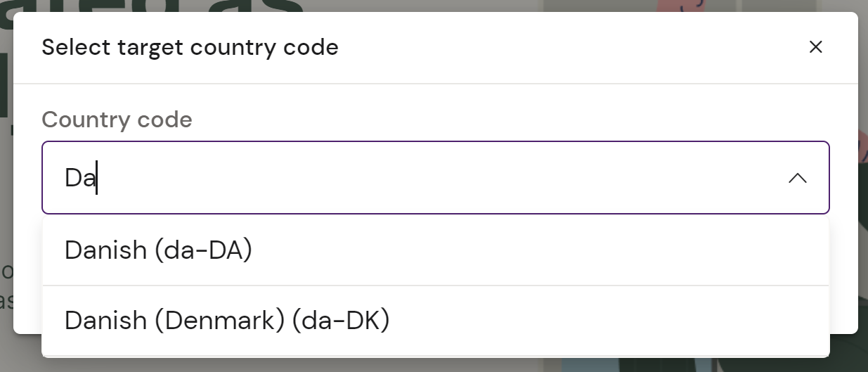Close the Select target country code dialog
Screen dimensions: 868x372
[x=815, y=47]
